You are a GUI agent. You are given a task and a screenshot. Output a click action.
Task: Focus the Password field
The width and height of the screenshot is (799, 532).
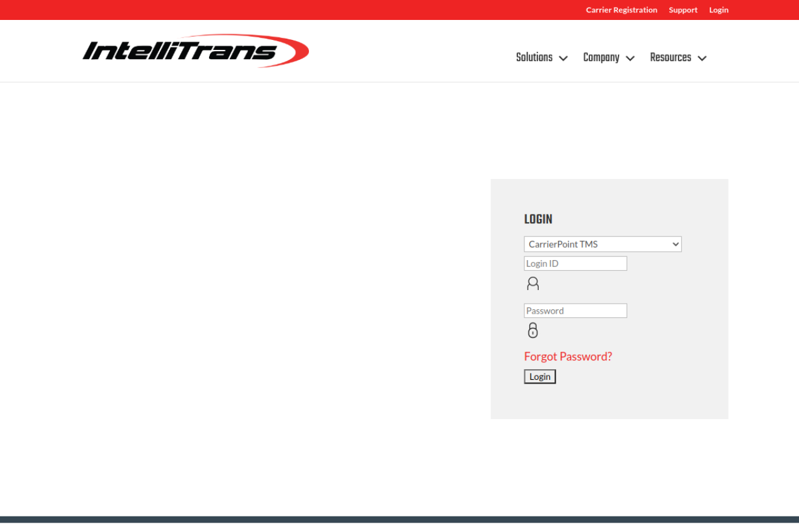pyautogui.click(x=575, y=311)
